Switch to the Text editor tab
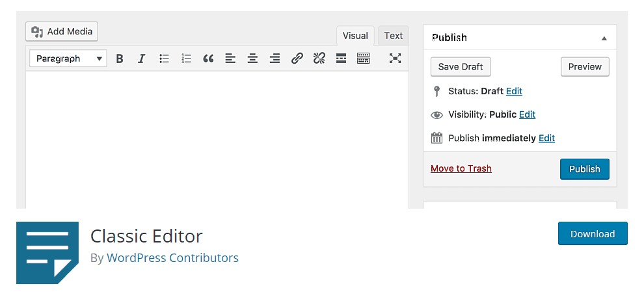The height and width of the screenshot is (301, 644). (393, 36)
